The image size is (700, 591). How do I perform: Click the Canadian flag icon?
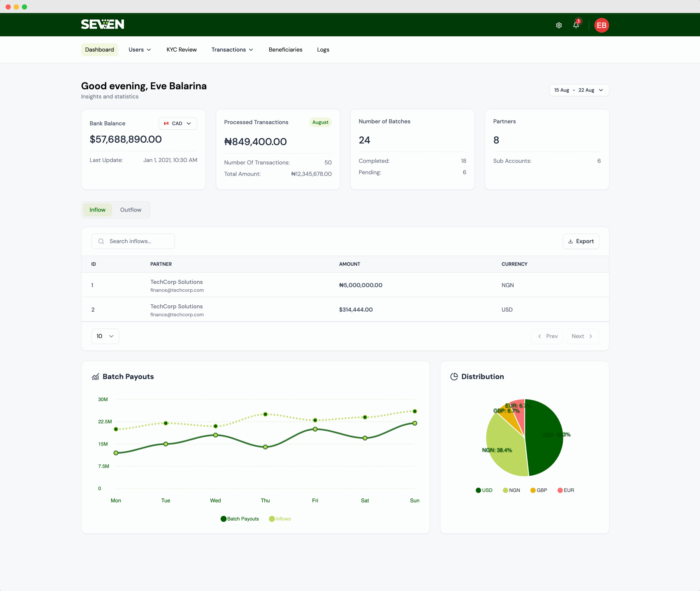point(166,123)
